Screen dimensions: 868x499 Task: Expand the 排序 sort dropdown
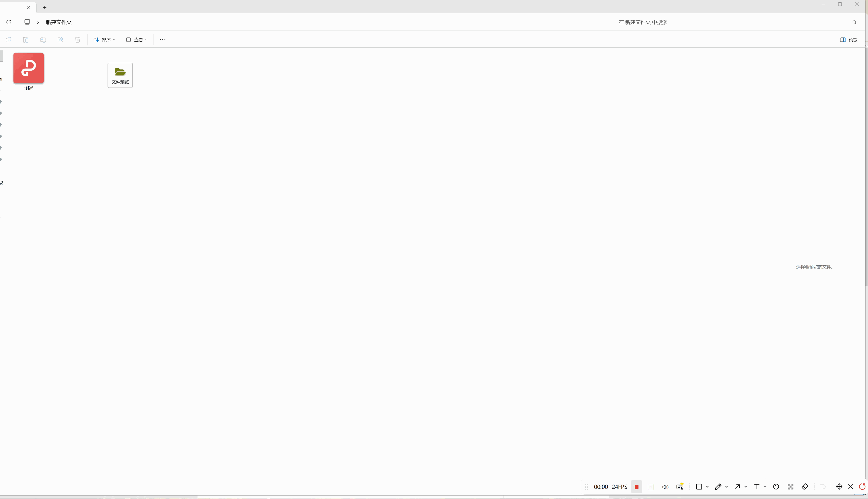point(104,40)
